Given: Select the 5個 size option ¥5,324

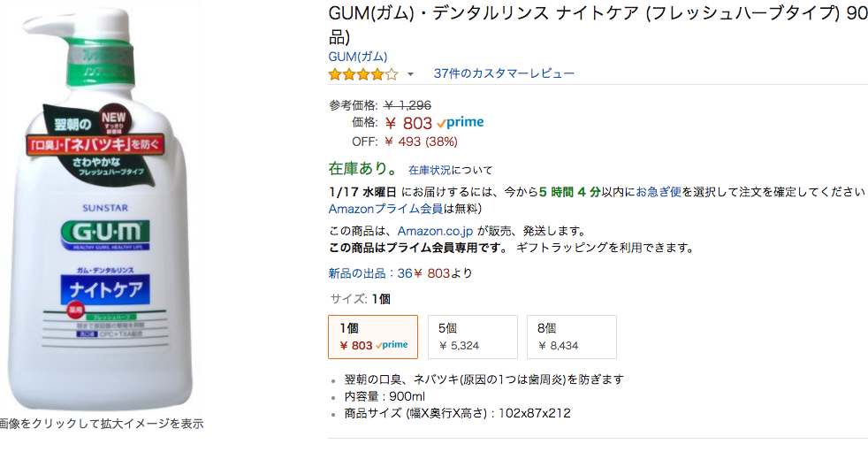Looking at the screenshot, I should [x=473, y=337].
